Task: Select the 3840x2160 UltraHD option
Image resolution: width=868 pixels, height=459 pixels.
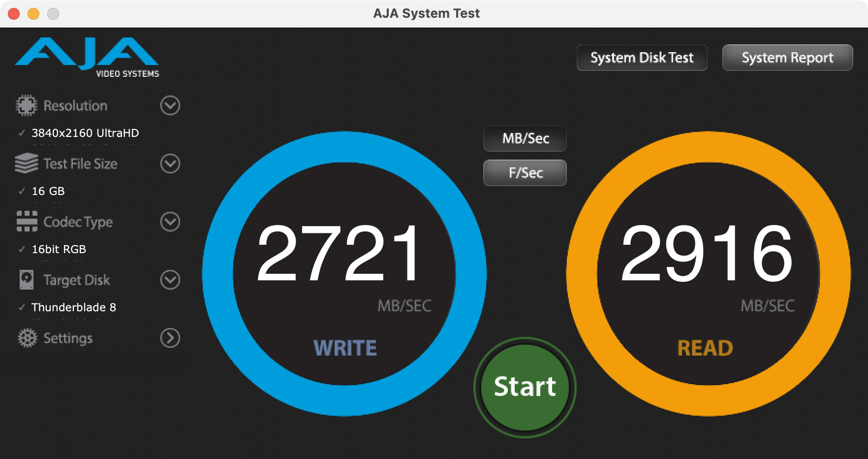Action: tap(85, 133)
